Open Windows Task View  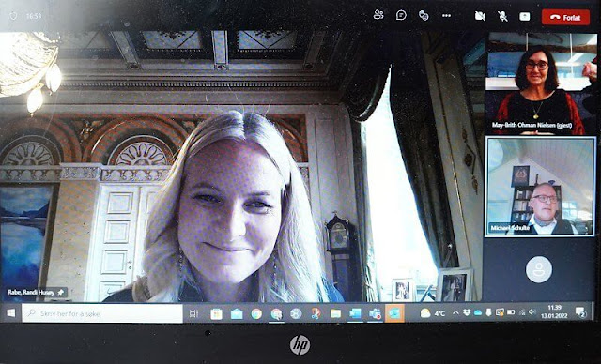pyautogui.click(x=193, y=314)
